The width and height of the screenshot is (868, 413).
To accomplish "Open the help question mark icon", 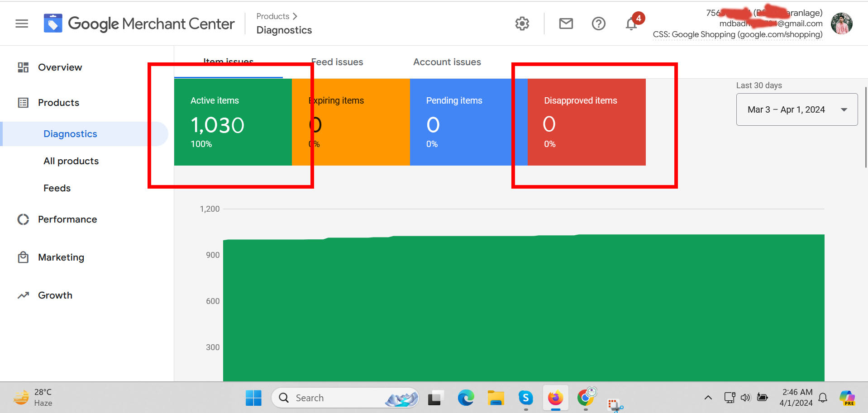I will point(599,24).
